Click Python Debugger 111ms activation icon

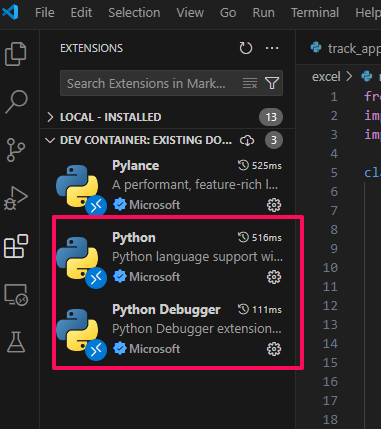pyautogui.click(x=243, y=309)
